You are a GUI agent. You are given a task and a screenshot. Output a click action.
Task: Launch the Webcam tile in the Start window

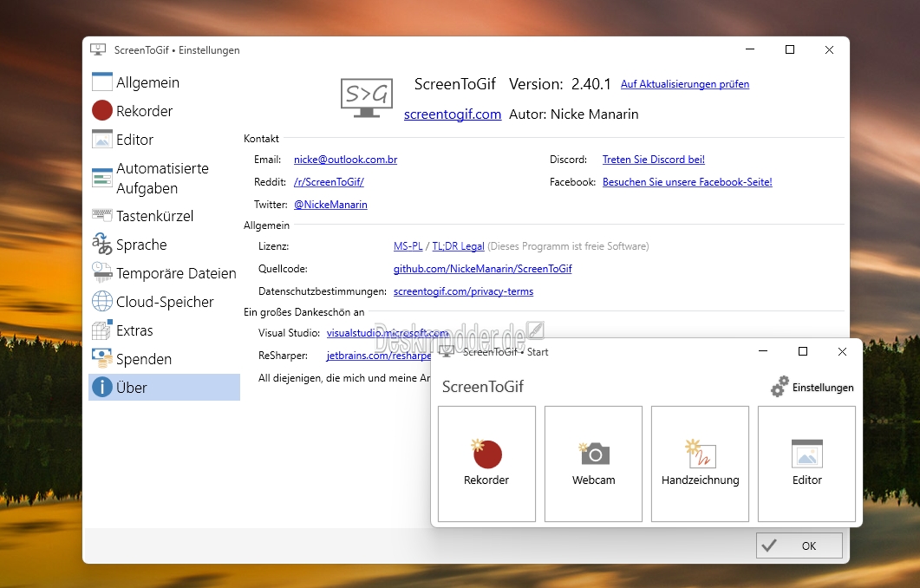coord(593,464)
